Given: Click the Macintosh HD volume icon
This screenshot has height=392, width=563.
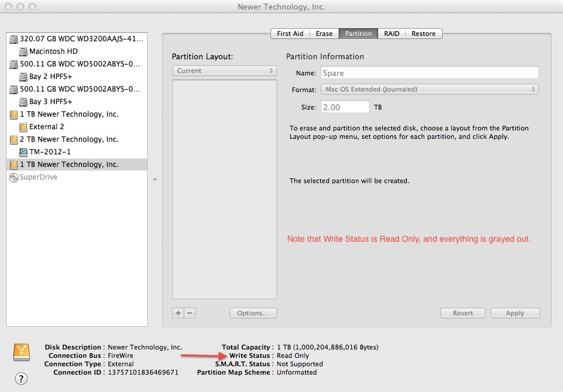Looking at the screenshot, I should tap(23, 51).
